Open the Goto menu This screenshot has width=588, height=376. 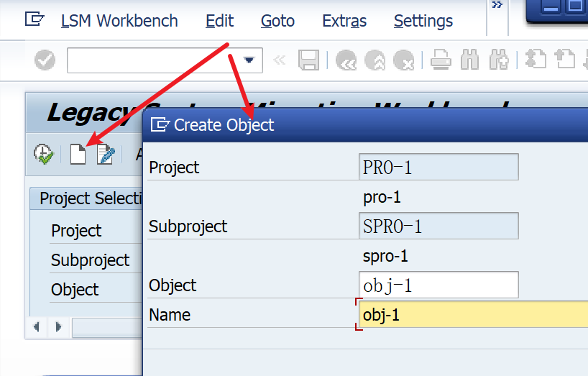tap(277, 21)
